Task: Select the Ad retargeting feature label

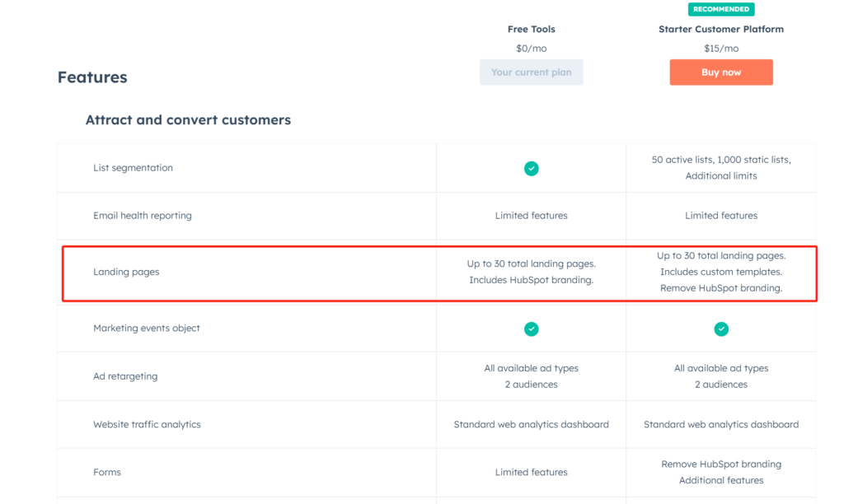Action: [x=125, y=376]
